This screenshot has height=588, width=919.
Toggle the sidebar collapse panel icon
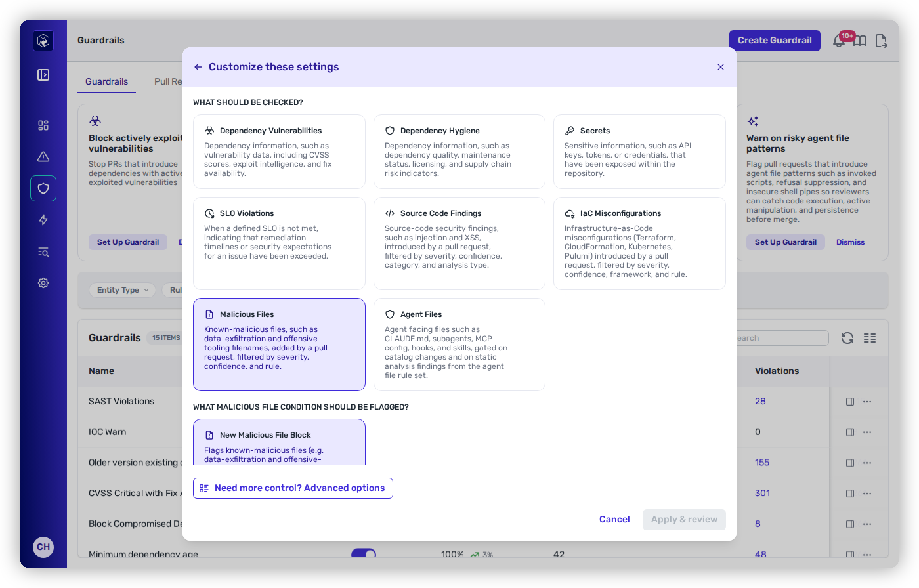coord(43,75)
